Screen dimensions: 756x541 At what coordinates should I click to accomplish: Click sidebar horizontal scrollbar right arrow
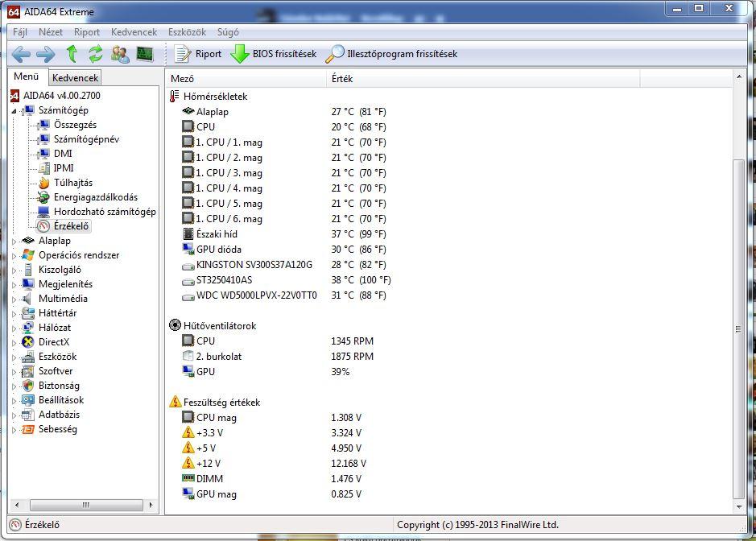(151, 506)
